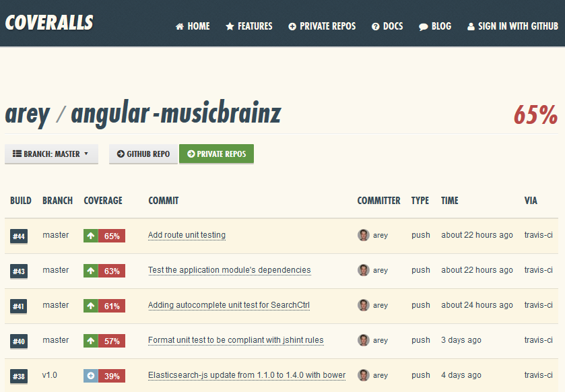The height and width of the screenshot is (392, 565).
Task: Click the red 57% coverage indicator on build #40
Action: pyautogui.click(x=112, y=341)
